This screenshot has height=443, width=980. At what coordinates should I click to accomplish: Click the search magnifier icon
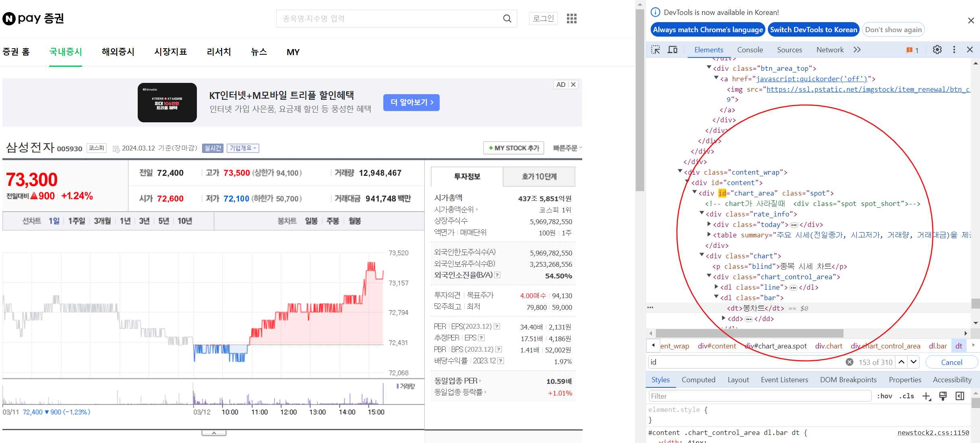click(507, 19)
